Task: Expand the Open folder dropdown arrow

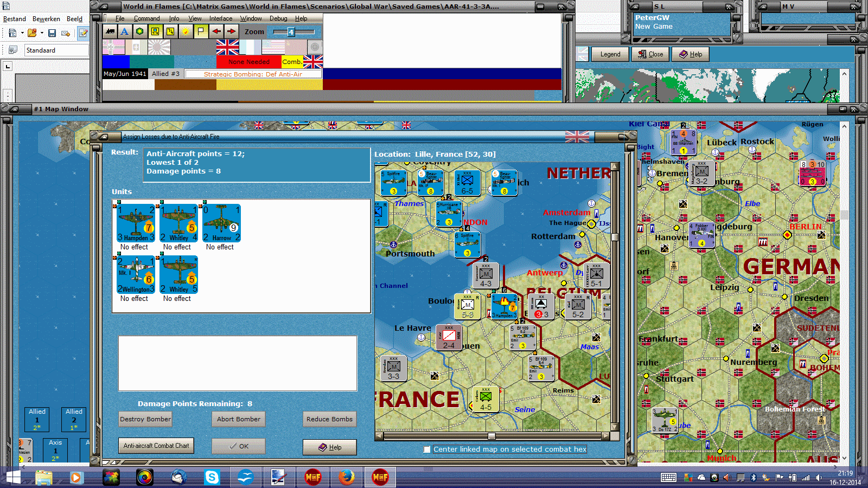Action: point(42,33)
